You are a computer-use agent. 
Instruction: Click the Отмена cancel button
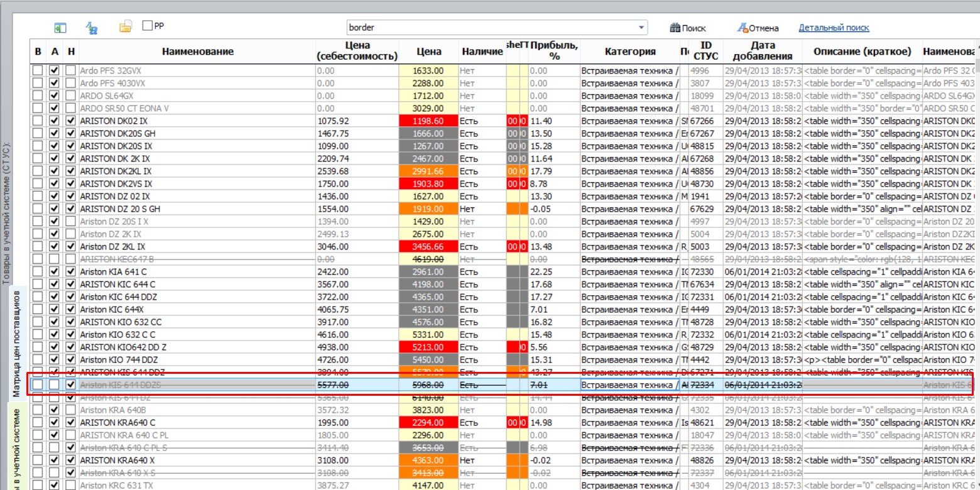pyautogui.click(x=758, y=28)
